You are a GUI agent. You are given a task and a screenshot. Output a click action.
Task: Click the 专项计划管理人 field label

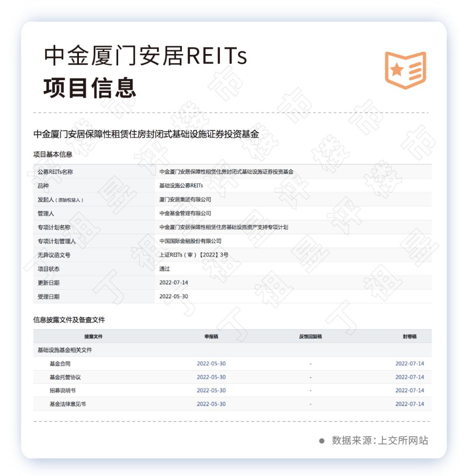[57, 241]
